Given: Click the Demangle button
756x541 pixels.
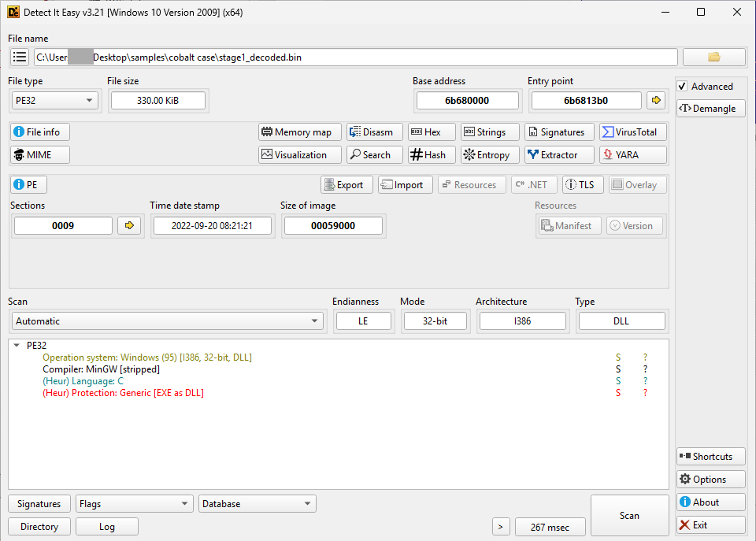Looking at the screenshot, I should (x=710, y=109).
